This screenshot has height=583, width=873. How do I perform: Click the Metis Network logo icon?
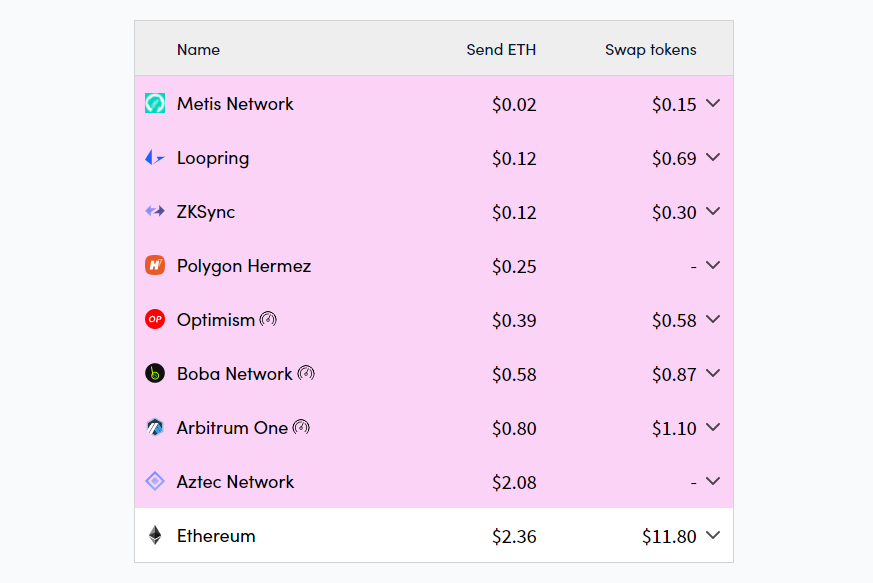click(155, 103)
